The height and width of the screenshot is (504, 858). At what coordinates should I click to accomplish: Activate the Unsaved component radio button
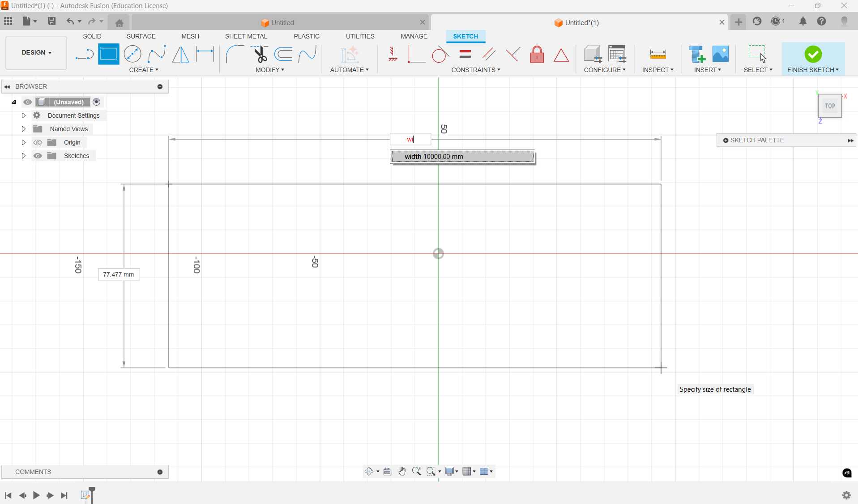97,102
